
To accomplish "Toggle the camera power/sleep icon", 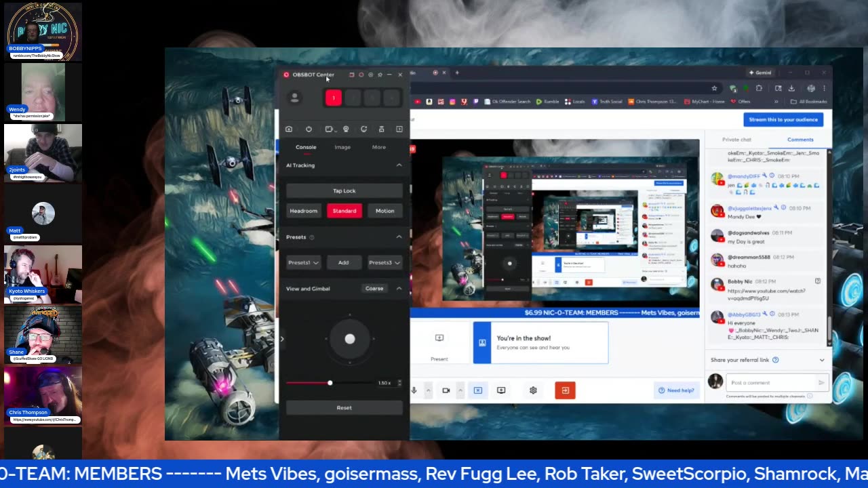I will tap(309, 129).
